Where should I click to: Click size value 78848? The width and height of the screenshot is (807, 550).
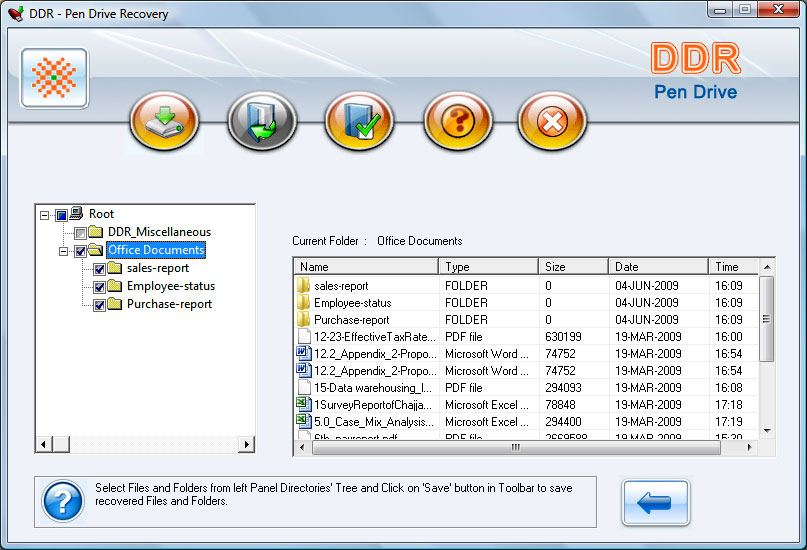[x=560, y=404]
